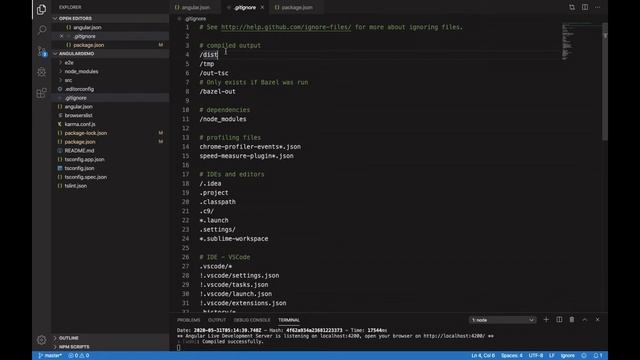Expand the e2e folder
The width and height of the screenshot is (640, 360).
tap(69, 63)
